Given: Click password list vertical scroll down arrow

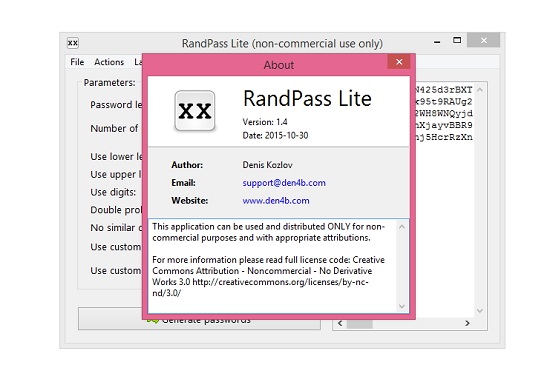Looking at the screenshot, I should [480, 311].
